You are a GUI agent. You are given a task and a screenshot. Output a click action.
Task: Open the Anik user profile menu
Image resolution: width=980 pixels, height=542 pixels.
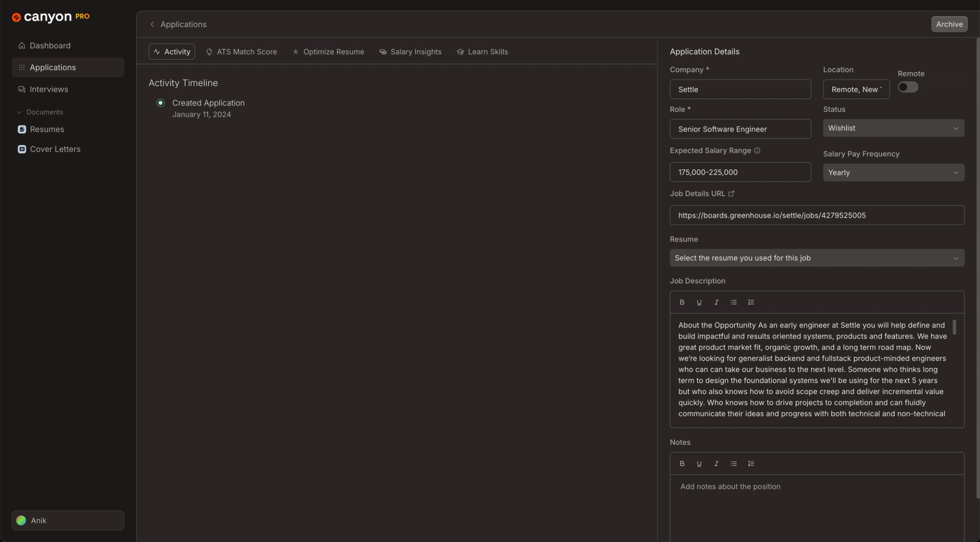pos(68,520)
